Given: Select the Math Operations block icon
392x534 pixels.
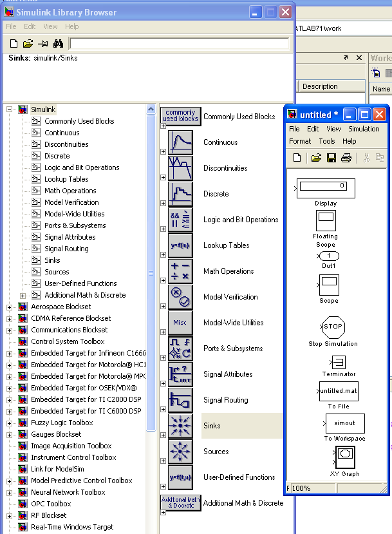Looking at the screenshot, I should pos(180,271).
